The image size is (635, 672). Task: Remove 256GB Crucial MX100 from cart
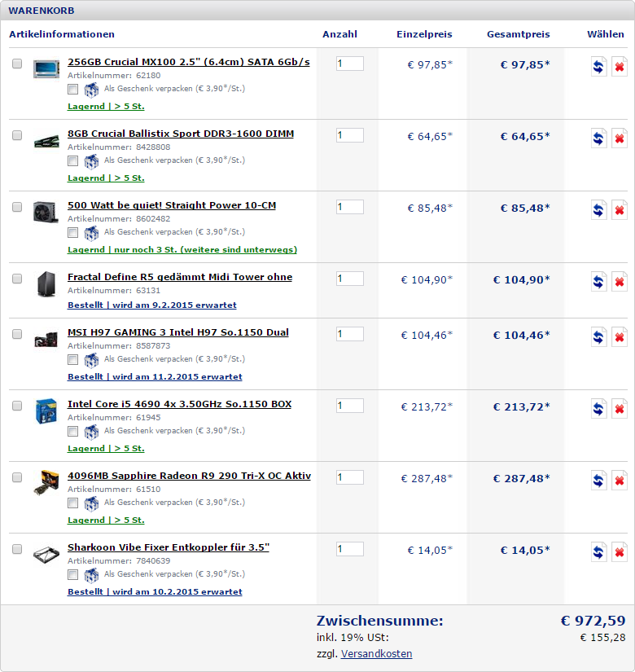(620, 67)
